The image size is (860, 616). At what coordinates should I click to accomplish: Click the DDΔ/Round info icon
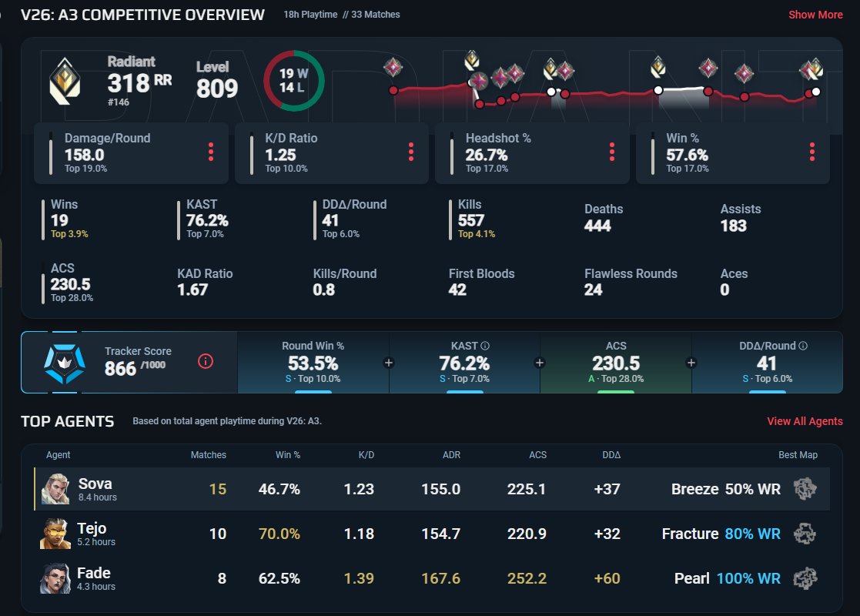pyautogui.click(x=803, y=346)
